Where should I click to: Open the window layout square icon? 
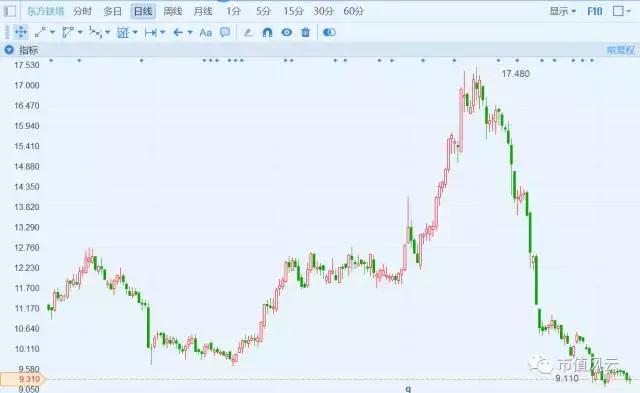618,11
